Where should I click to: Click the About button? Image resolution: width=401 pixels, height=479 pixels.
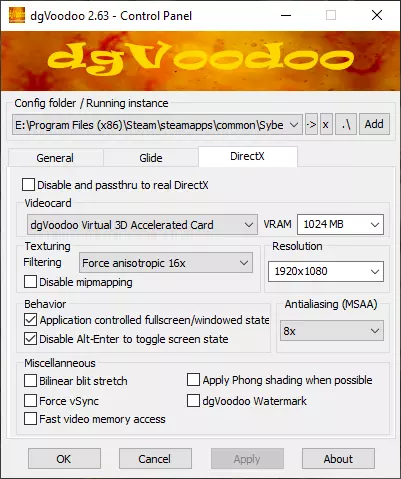(x=338, y=459)
